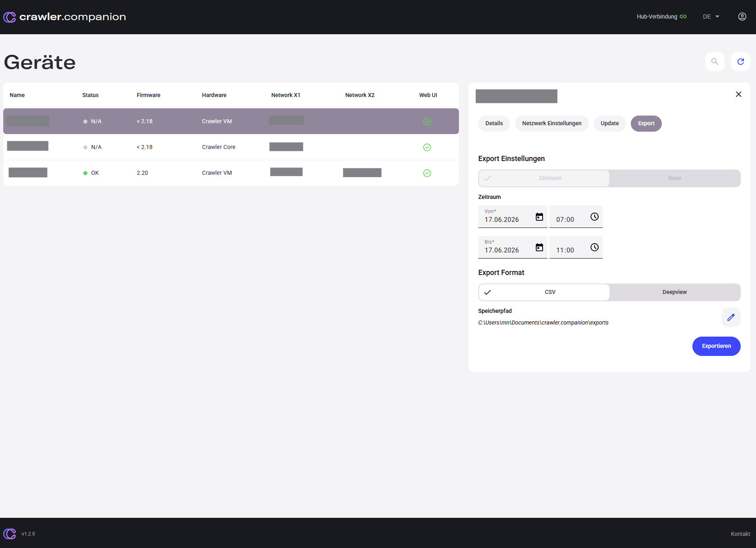Image resolution: width=756 pixels, height=548 pixels.
Task: Open the 11:00 time clock picker
Action: (x=594, y=247)
